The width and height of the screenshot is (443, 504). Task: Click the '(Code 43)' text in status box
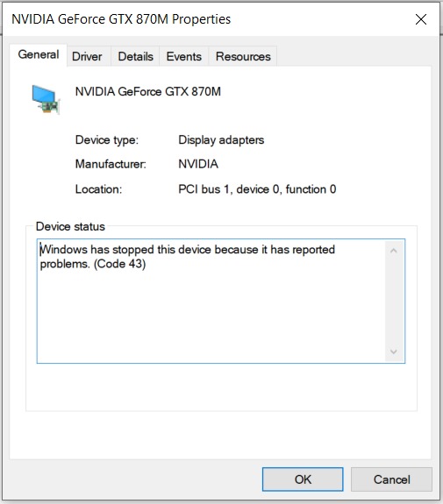click(119, 264)
